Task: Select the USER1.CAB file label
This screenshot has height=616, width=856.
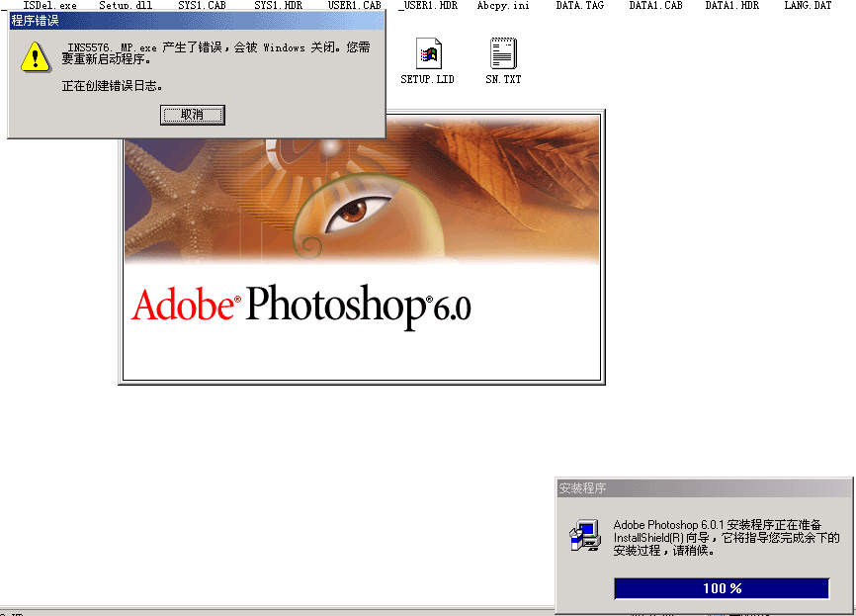Action: [x=354, y=6]
